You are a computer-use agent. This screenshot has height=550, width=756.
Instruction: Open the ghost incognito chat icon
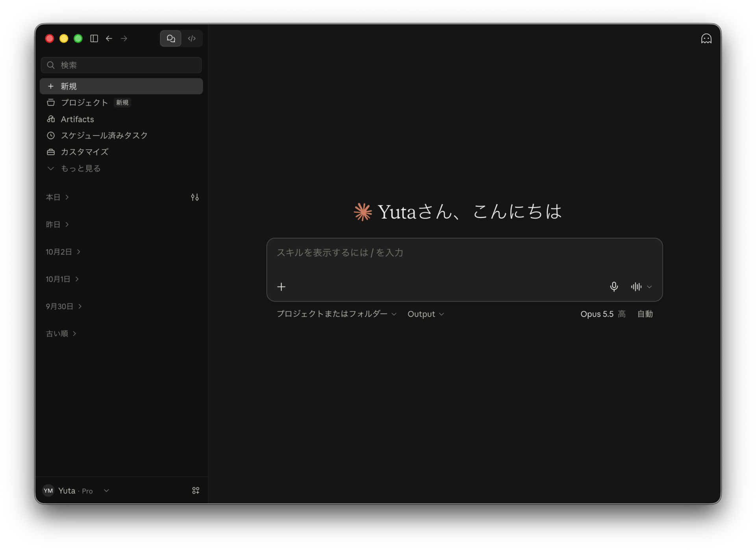coord(706,38)
